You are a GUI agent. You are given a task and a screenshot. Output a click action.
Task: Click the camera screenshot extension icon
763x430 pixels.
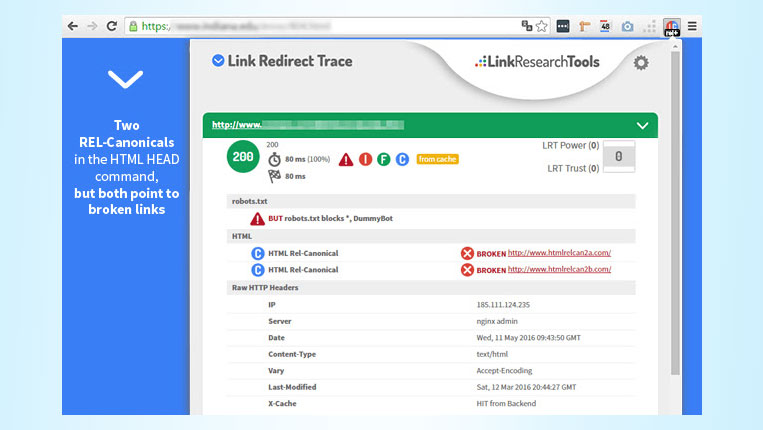coord(627,26)
